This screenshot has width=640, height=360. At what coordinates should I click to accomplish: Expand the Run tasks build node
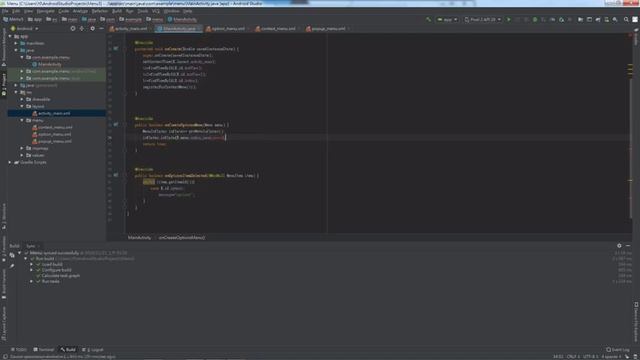(x=31, y=281)
